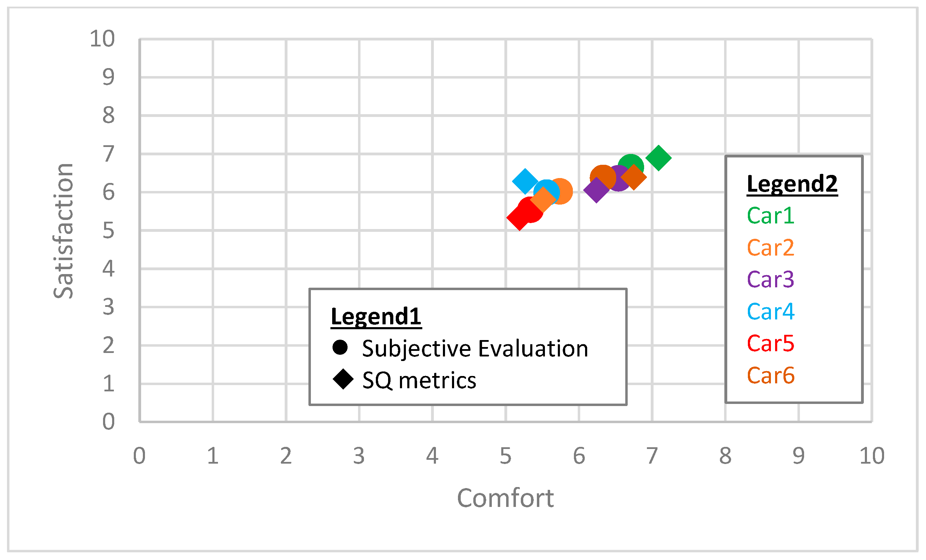Select the Car3 legend entry
Image resolution: width=926 pixels, height=560 pixels.
pos(771,279)
